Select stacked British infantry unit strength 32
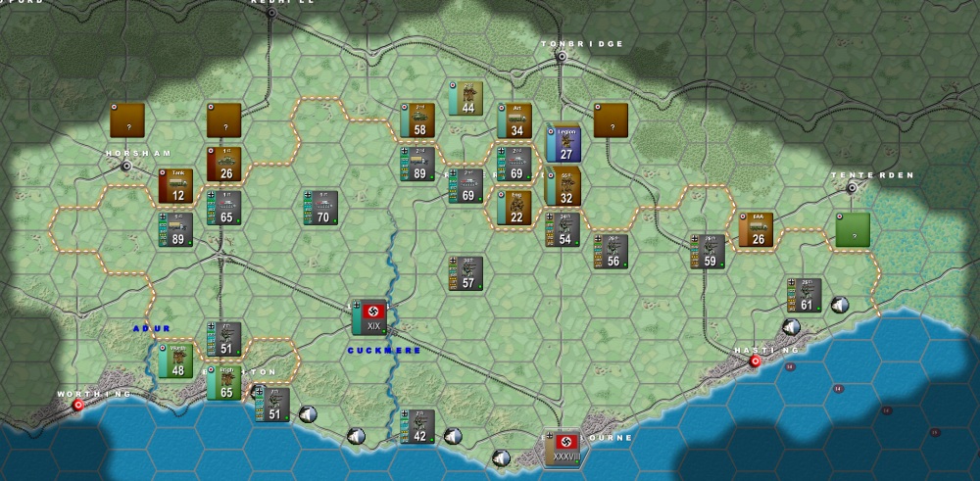This screenshot has width=980, height=481. tap(563, 186)
